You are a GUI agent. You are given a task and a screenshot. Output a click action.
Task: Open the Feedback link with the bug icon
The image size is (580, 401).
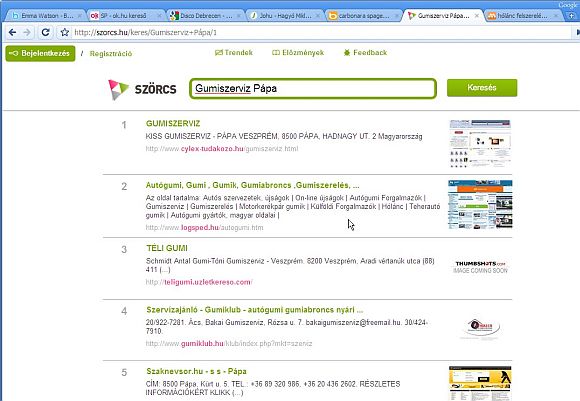[x=365, y=53]
